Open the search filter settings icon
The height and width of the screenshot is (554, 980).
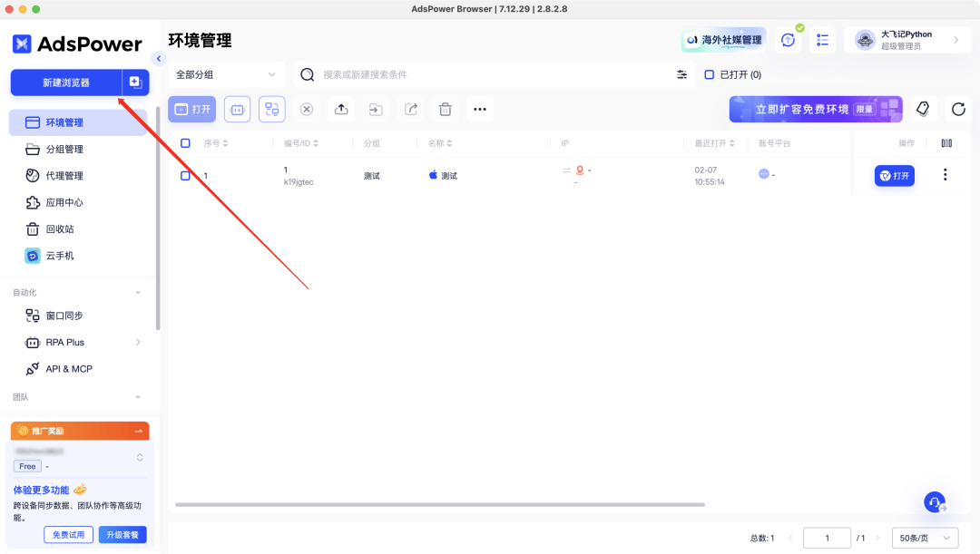(681, 74)
